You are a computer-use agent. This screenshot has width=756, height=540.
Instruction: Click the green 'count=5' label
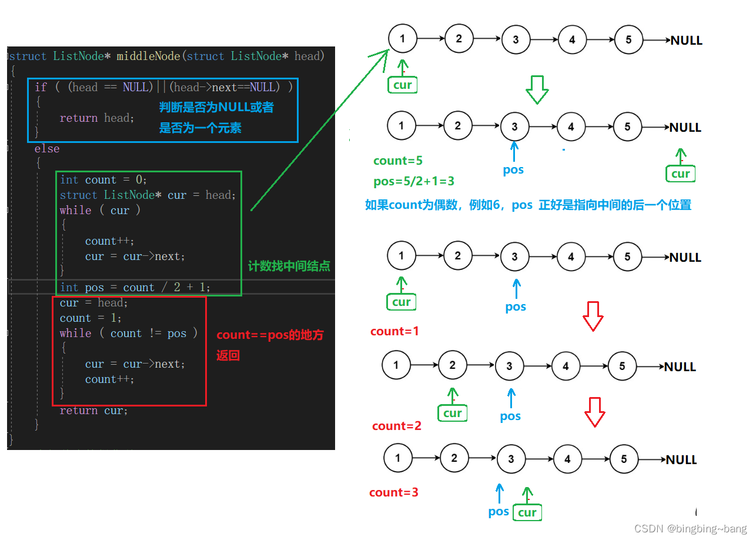pyautogui.click(x=398, y=161)
